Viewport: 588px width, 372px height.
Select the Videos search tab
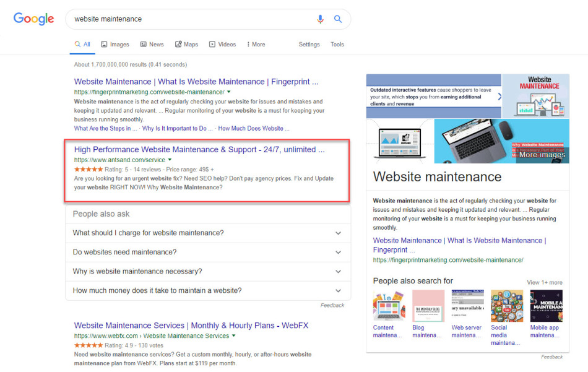(x=222, y=45)
